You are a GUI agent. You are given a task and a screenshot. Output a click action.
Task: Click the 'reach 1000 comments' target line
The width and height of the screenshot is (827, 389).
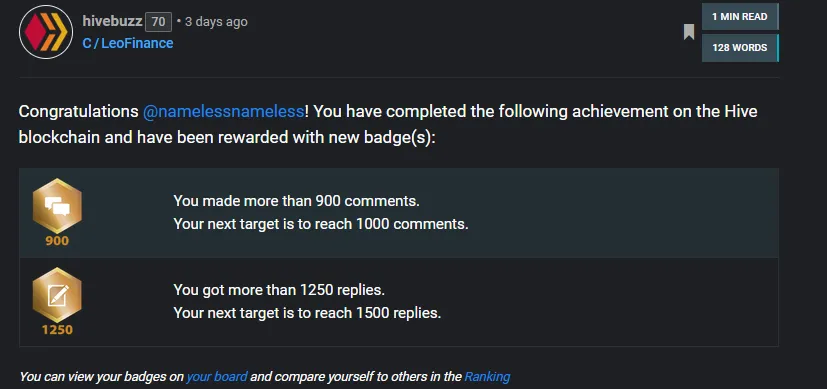coord(321,224)
